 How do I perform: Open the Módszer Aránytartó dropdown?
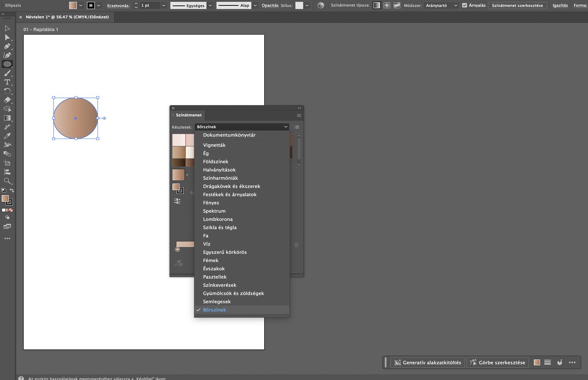click(x=441, y=5)
